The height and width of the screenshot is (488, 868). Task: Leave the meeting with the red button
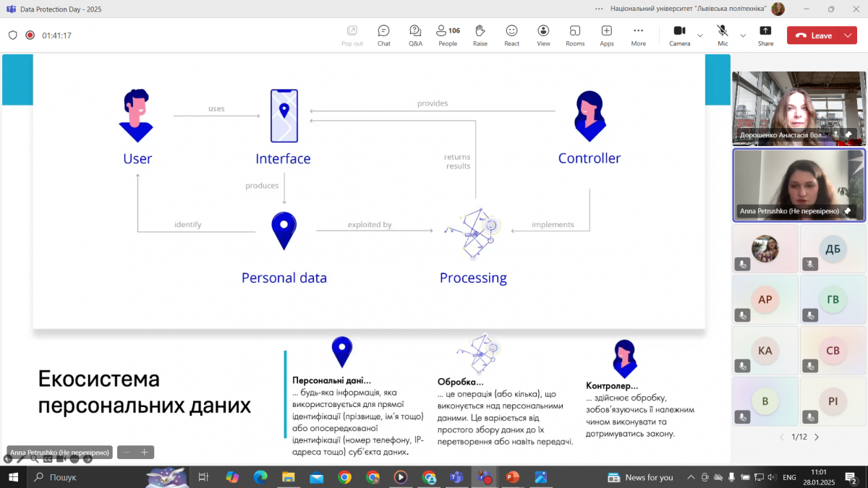click(x=814, y=35)
